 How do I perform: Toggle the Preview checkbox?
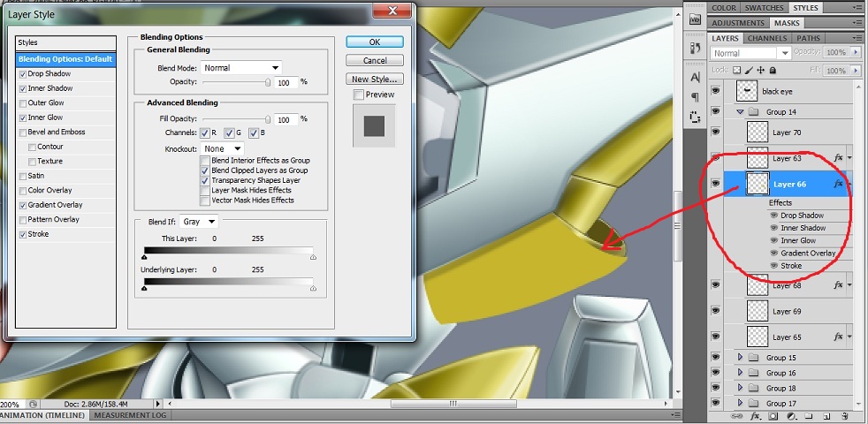(x=358, y=95)
